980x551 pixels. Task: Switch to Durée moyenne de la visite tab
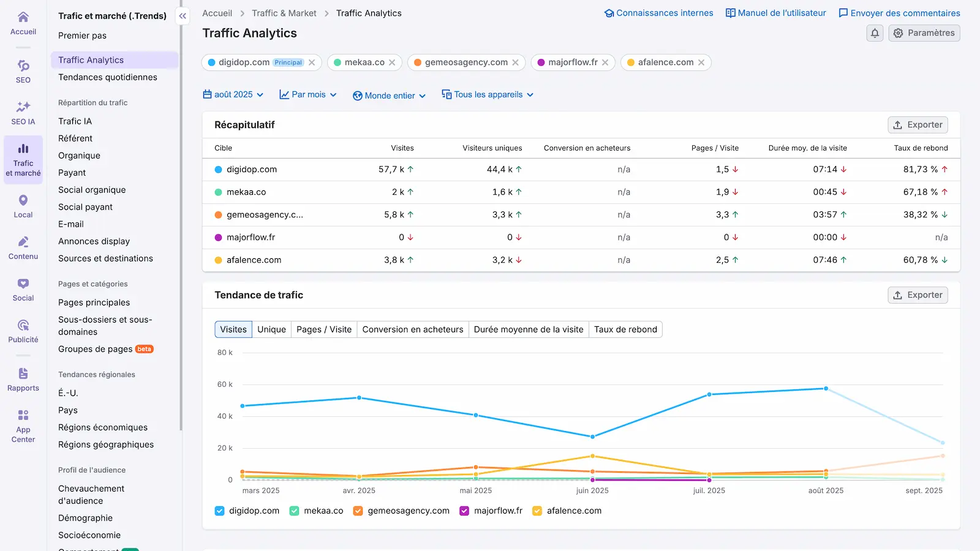point(529,329)
